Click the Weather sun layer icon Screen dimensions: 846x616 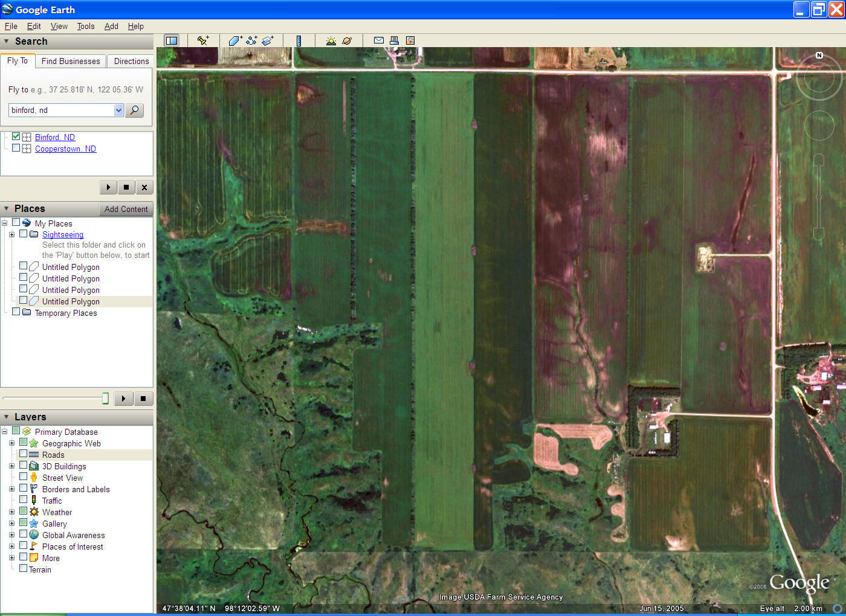(34, 512)
